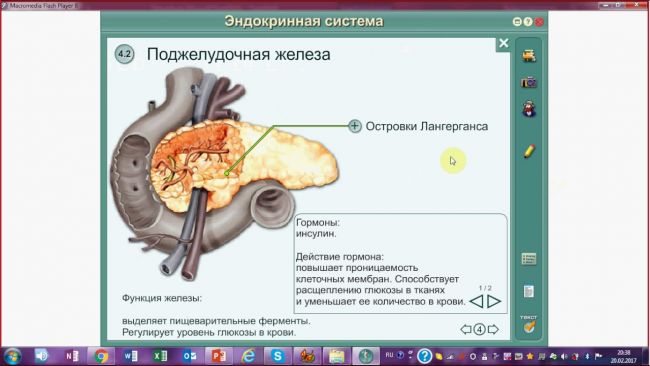Click the yellow help question button in header
This screenshot has width=650, height=366.
point(528,22)
